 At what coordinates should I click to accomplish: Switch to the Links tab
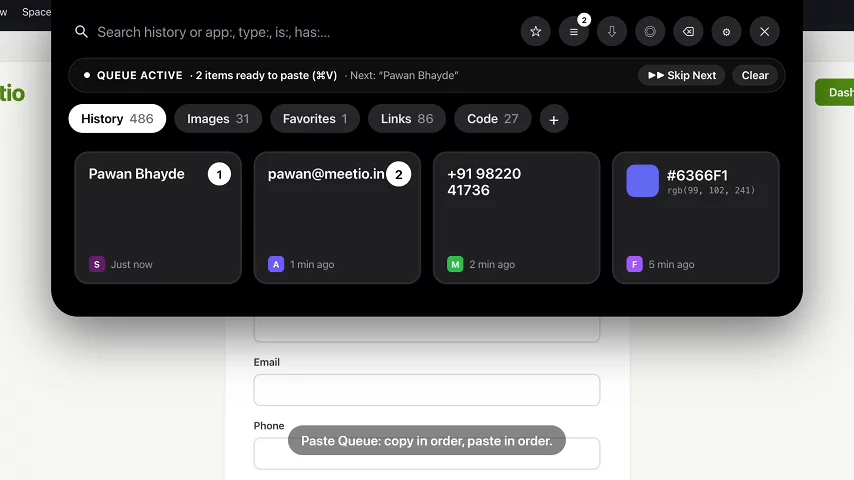coord(407,118)
